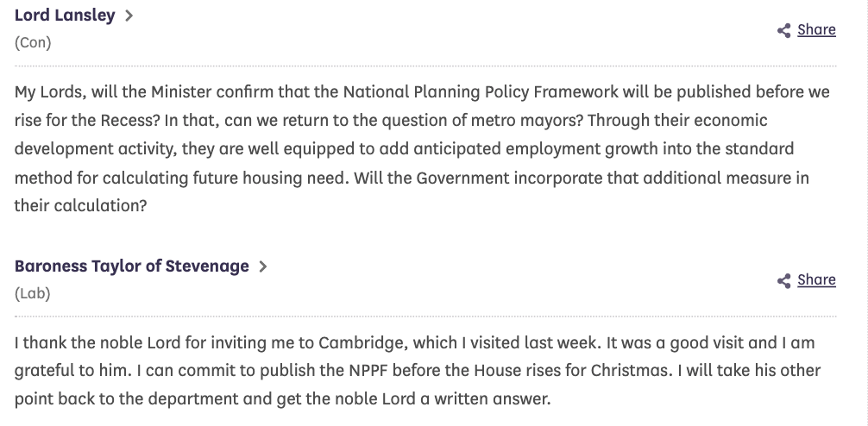Viewport: 868px width, 426px height.
Task: Expand the chevron next to Lord Lansley
Action: pyautogui.click(x=129, y=16)
